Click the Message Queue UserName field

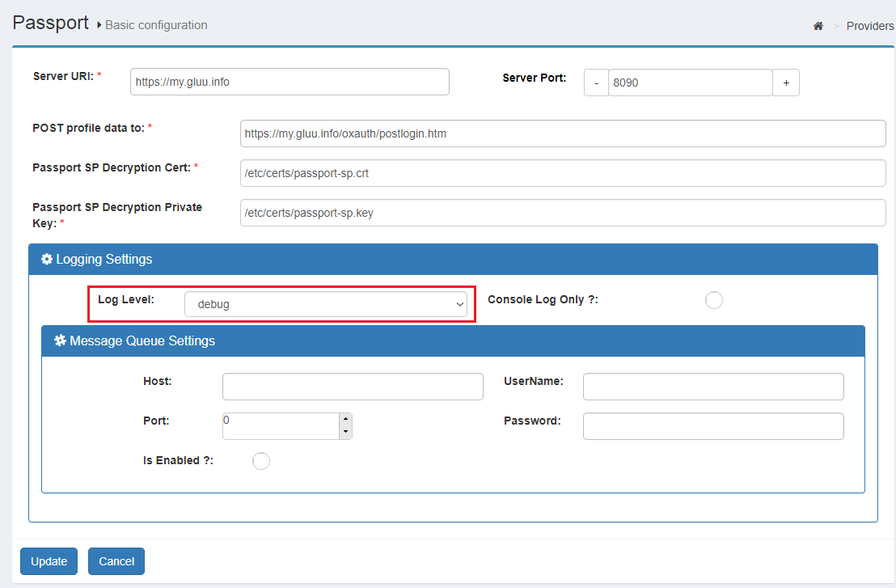(x=712, y=387)
